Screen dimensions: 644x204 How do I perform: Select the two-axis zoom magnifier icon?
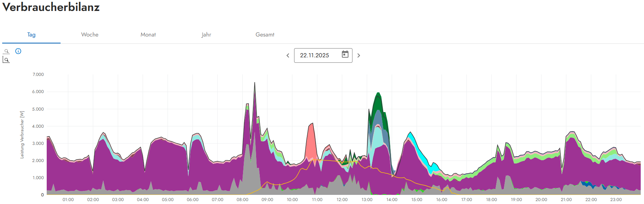click(x=6, y=59)
